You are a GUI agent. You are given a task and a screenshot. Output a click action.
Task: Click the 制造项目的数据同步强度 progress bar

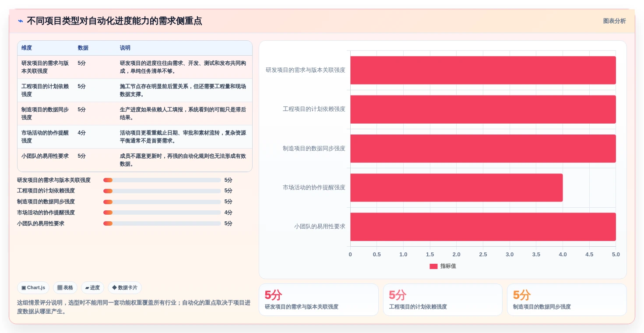[x=162, y=202]
